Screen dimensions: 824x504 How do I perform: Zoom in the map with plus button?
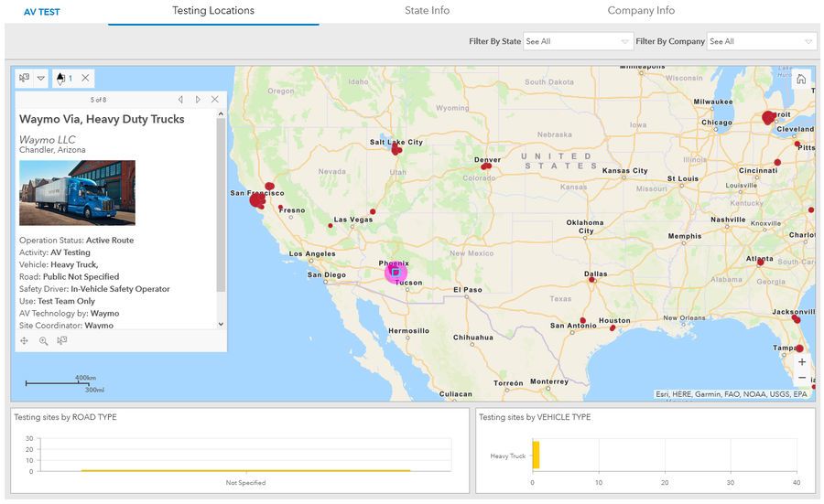(802, 361)
